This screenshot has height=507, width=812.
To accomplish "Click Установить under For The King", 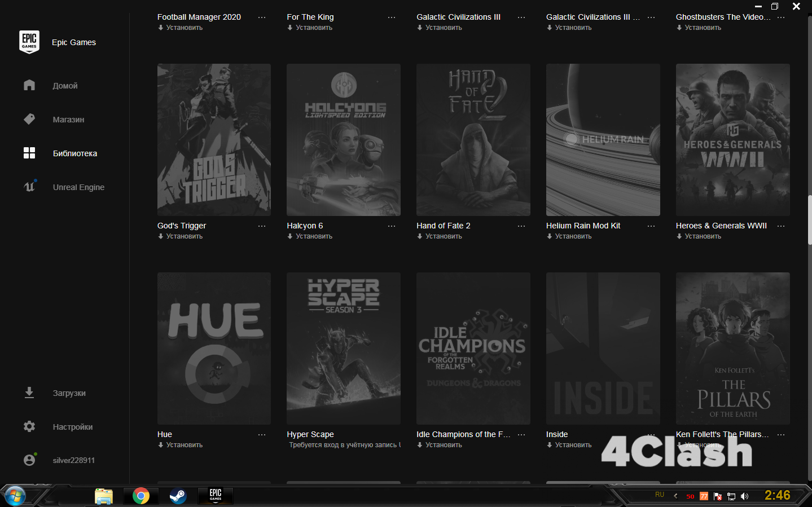I will point(310,28).
